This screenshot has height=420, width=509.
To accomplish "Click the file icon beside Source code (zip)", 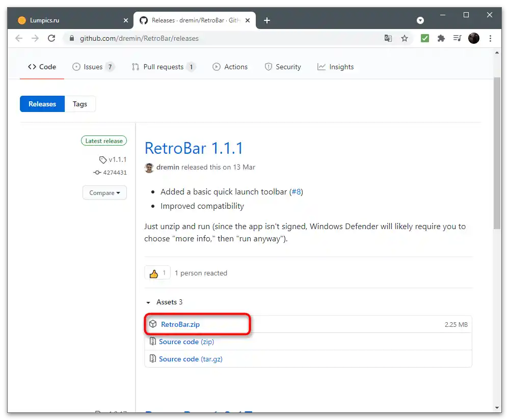I will point(152,342).
